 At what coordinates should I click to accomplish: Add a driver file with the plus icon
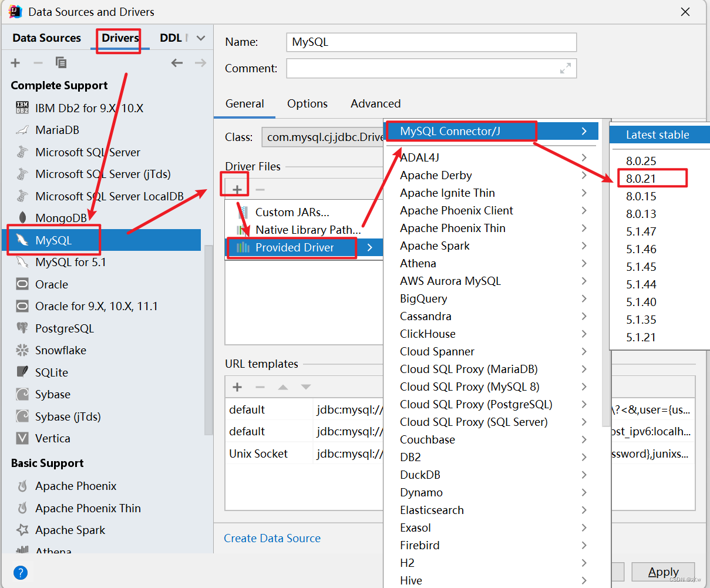pyautogui.click(x=236, y=189)
